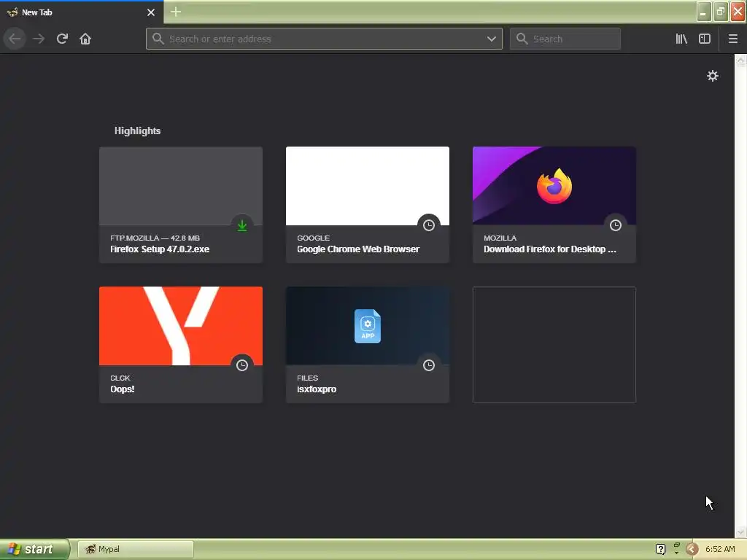Open the Library bookshelf icon
The image size is (747, 560).
681,39
